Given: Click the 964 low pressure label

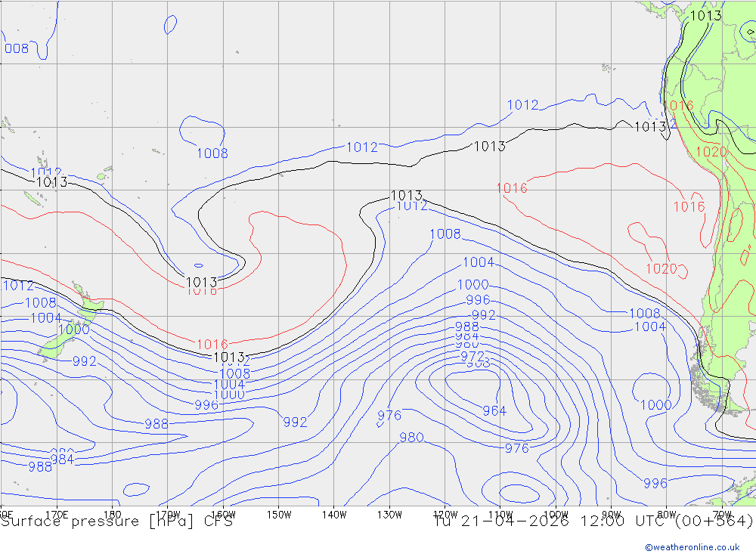Looking at the screenshot, I should (x=494, y=411).
